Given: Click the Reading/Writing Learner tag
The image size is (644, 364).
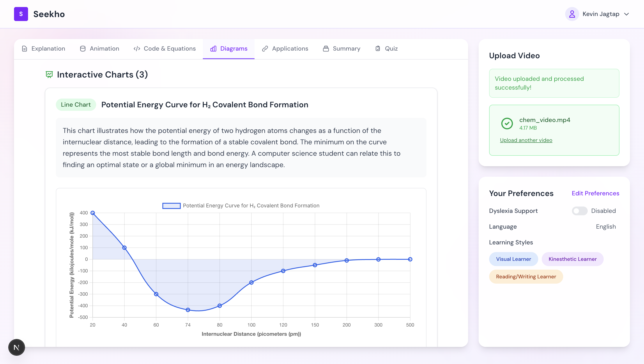Looking at the screenshot, I should coord(526,276).
